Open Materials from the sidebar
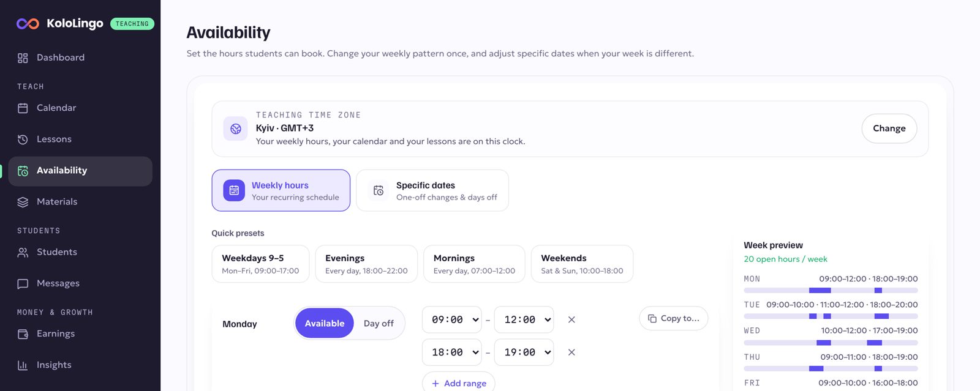Viewport: 980px width, 391px height. [80, 202]
